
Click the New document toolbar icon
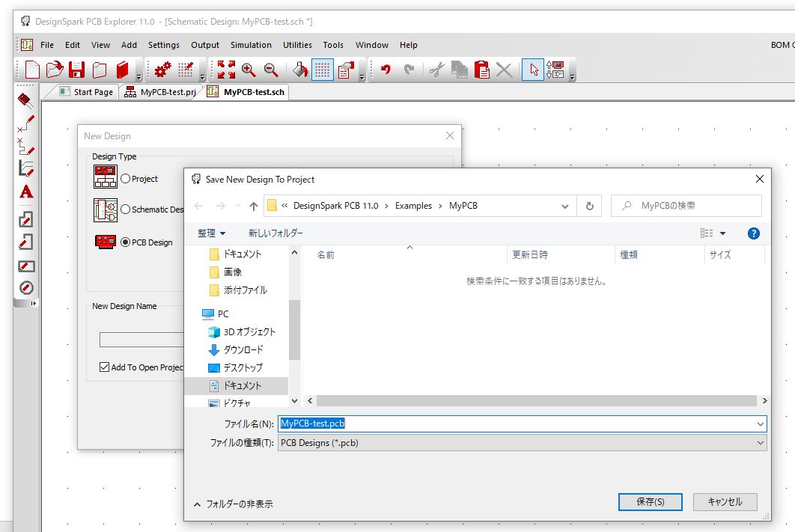32,70
